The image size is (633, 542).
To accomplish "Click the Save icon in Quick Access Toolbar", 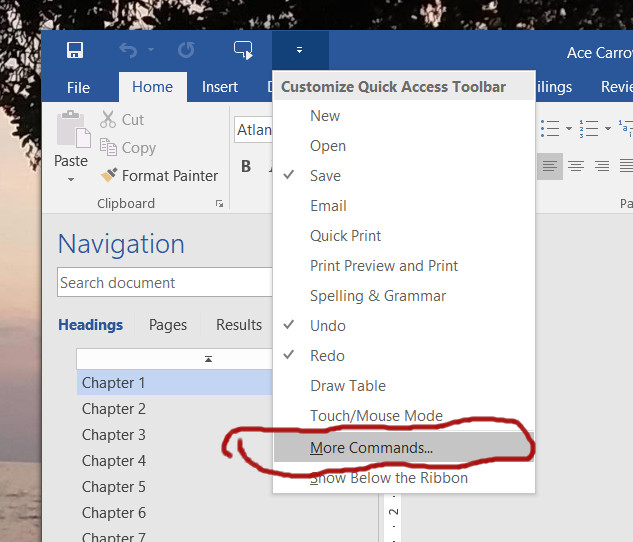I will click(x=75, y=50).
